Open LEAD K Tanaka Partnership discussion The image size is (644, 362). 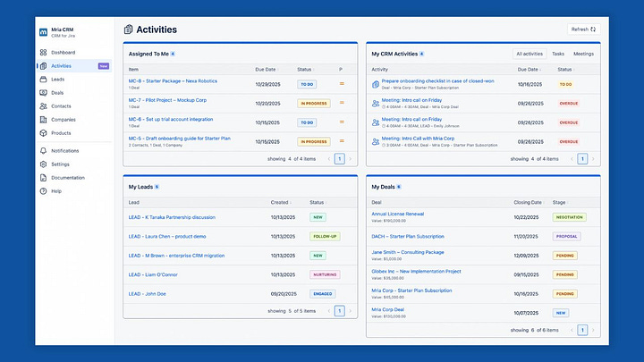172,217
